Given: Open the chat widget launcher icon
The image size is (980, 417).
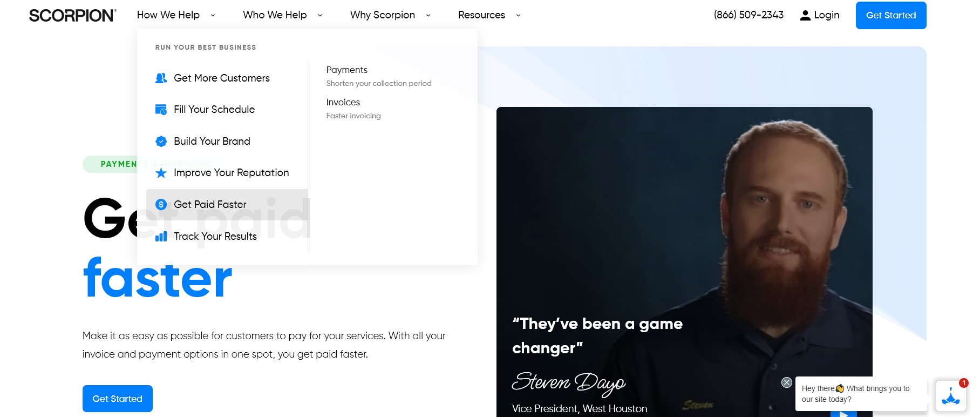Looking at the screenshot, I should pos(951,396).
